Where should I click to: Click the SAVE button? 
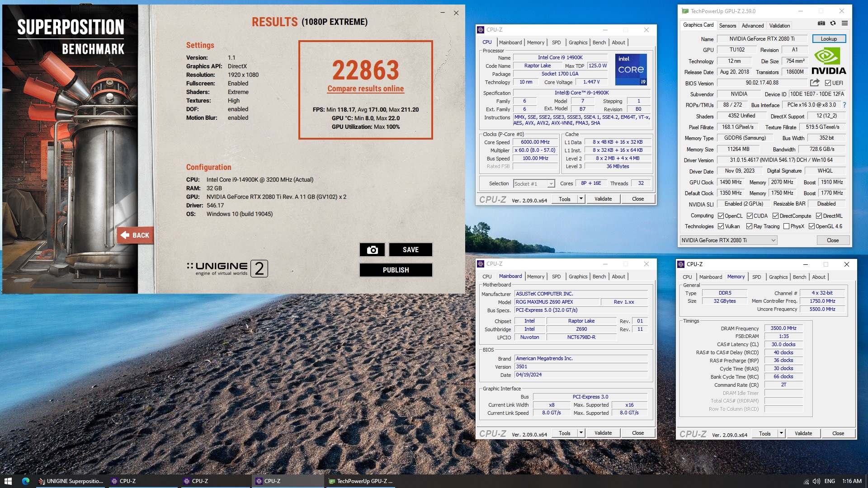(410, 250)
